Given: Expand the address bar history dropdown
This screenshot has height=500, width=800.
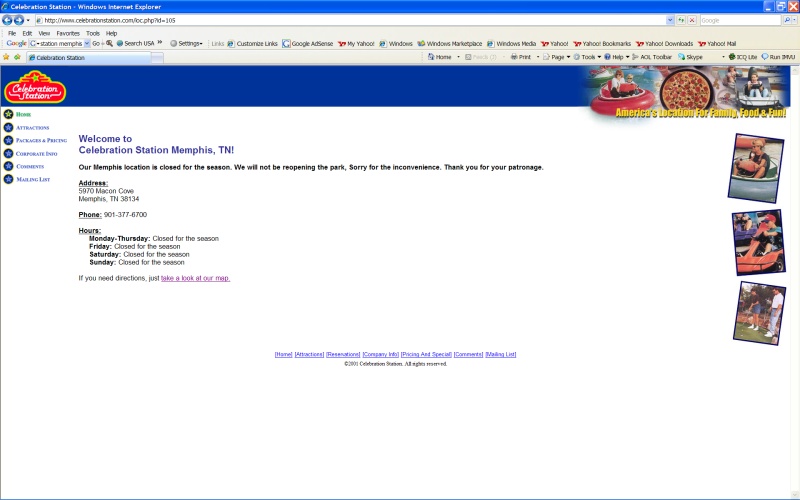Looking at the screenshot, I should coord(670,20).
